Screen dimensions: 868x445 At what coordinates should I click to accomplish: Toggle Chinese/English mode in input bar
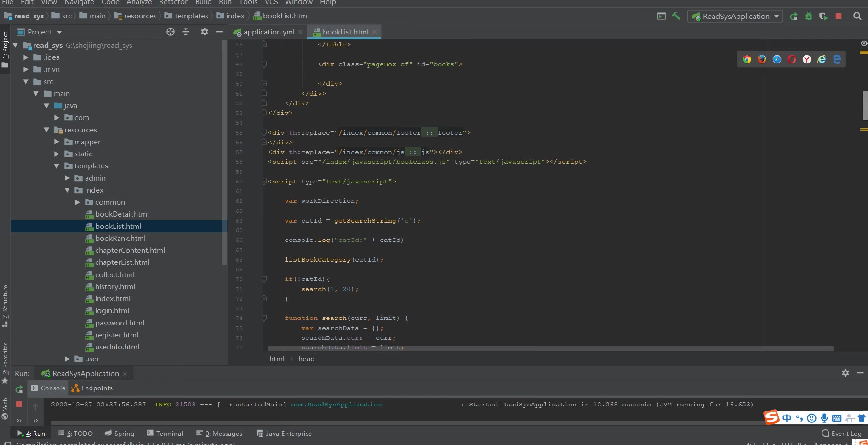(x=787, y=418)
